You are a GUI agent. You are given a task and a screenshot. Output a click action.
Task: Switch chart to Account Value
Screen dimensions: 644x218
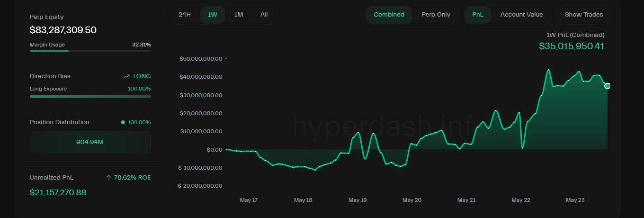(521, 15)
